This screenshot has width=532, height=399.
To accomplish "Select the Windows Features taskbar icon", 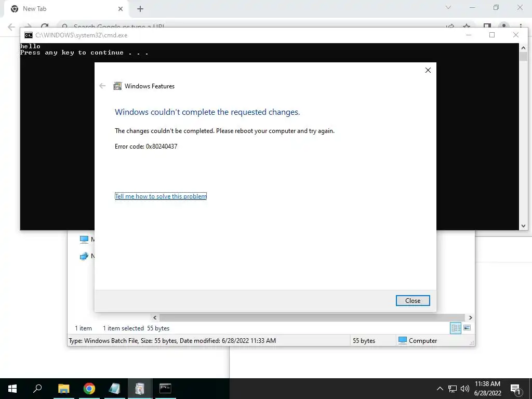I will pos(140,389).
